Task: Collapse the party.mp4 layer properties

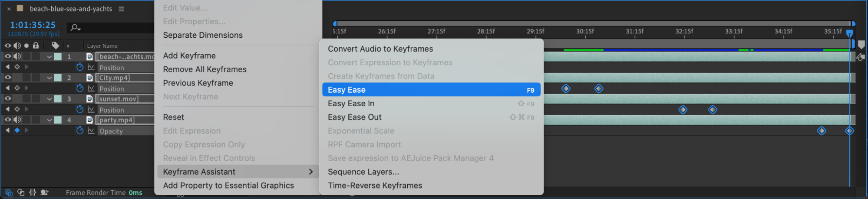Action: [x=49, y=120]
